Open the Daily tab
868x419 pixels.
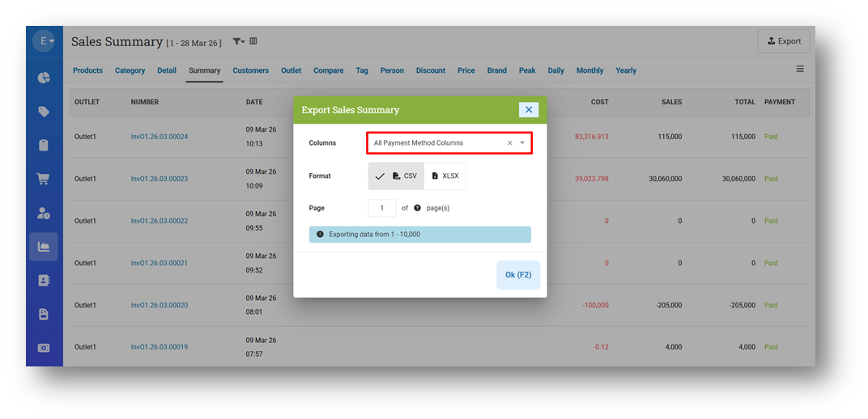555,70
